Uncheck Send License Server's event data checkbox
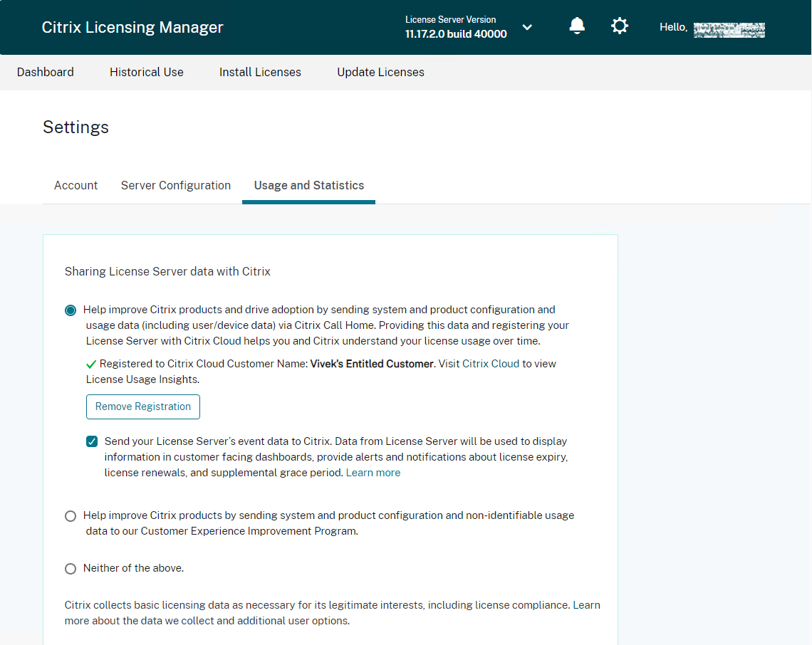Screen dimensions: 812x645 92,441
